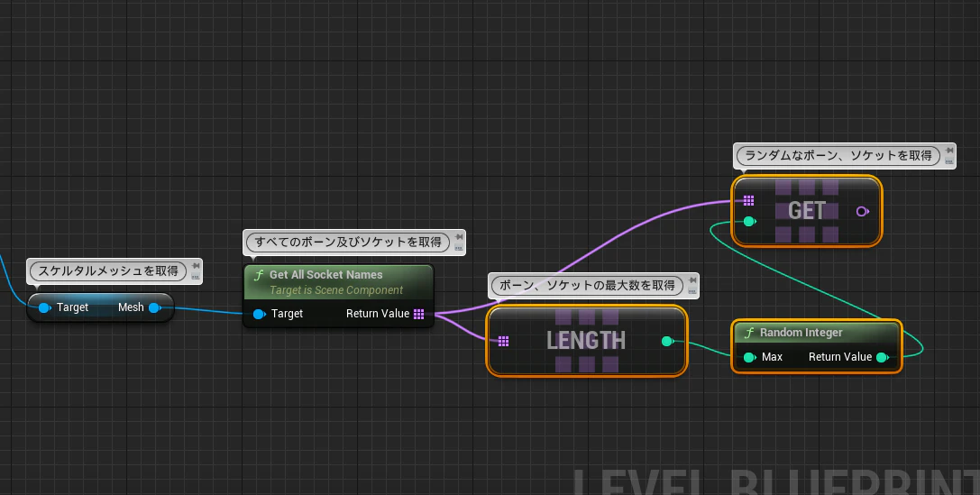Click Return Value array pin on Get All Socket Names
980x495 pixels.
(418, 314)
